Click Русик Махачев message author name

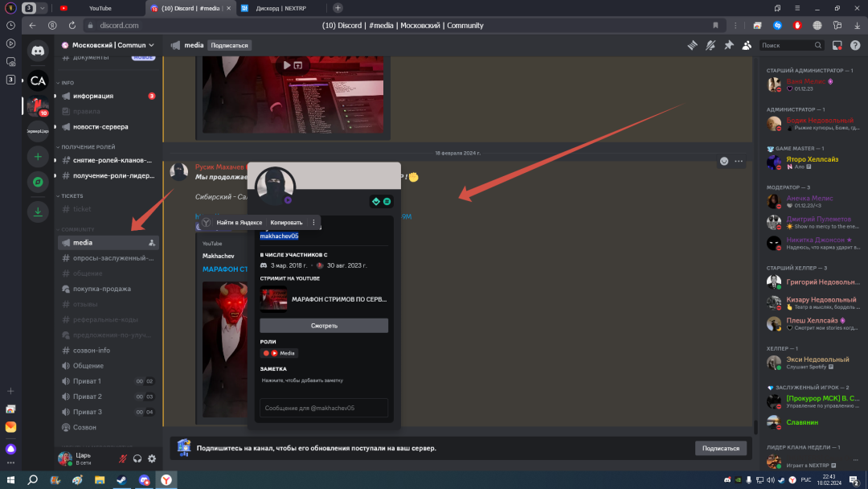219,166
